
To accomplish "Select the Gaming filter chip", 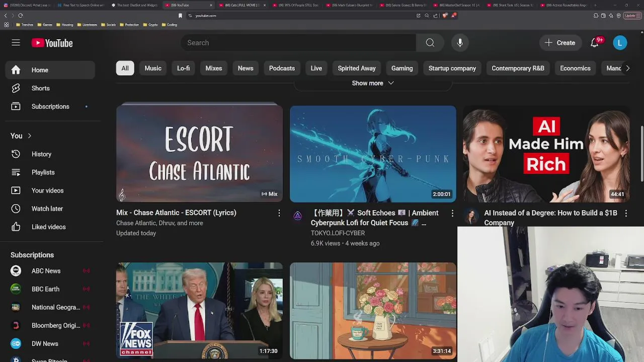I will click(x=402, y=68).
